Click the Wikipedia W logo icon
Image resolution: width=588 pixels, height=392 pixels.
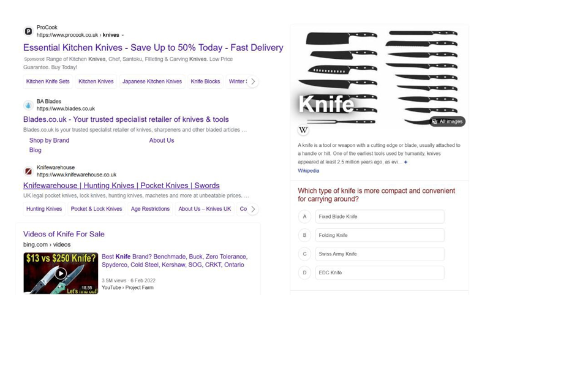(303, 130)
